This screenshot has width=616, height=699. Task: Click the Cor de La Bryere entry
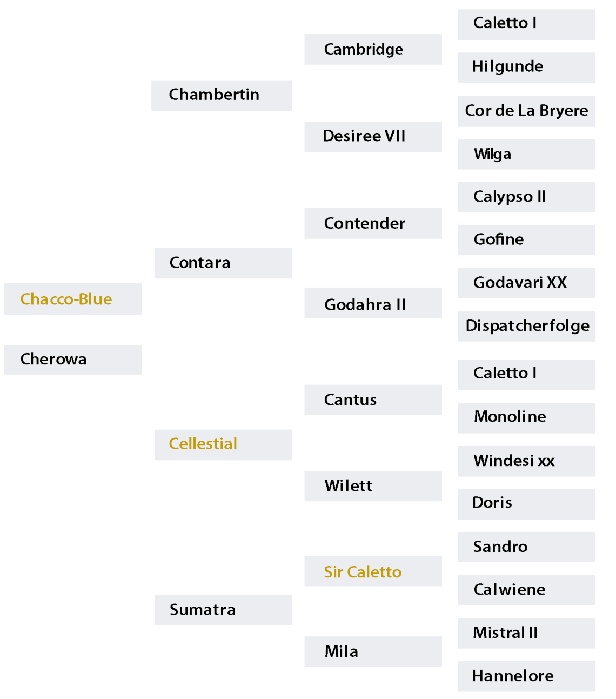[x=526, y=111]
